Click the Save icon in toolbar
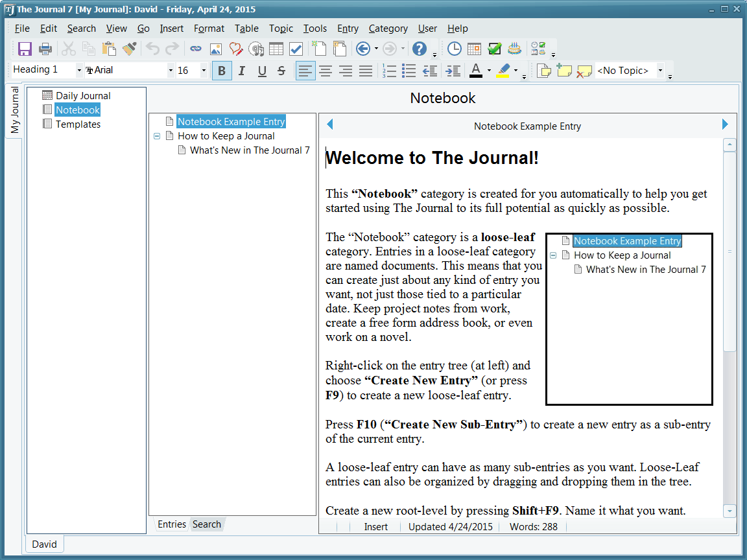The height and width of the screenshot is (560, 747). click(x=25, y=49)
